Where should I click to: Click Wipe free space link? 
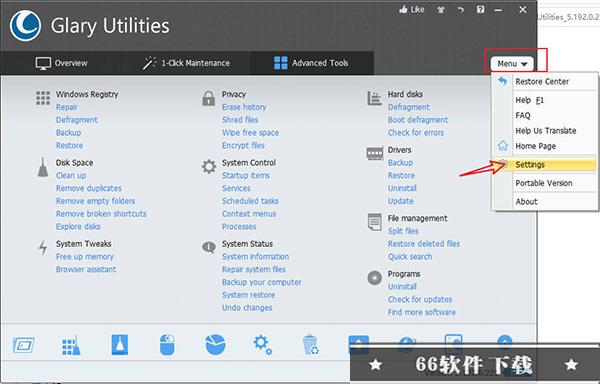250,133
